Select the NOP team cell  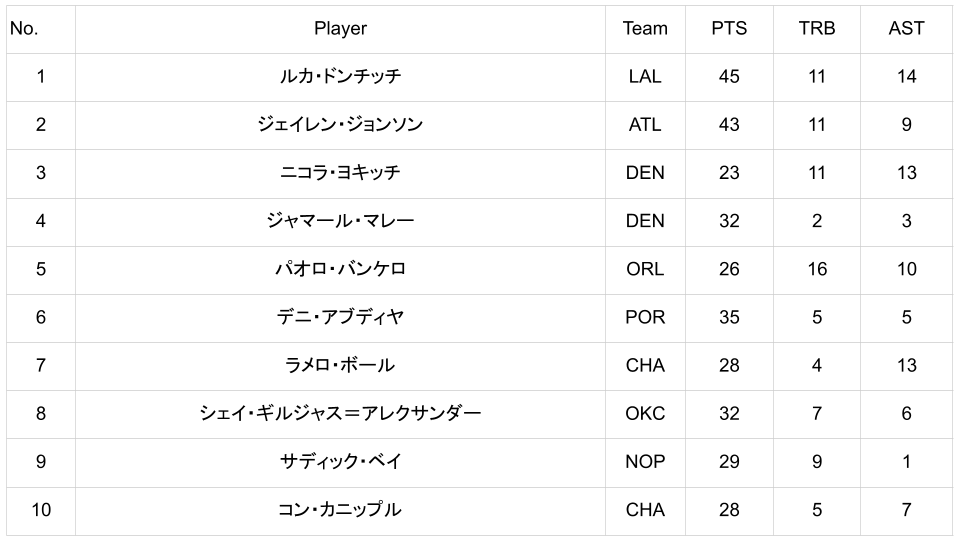(645, 461)
